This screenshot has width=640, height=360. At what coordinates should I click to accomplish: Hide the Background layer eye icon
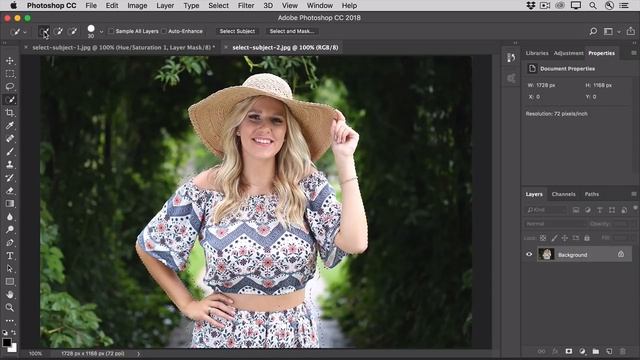click(x=529, y=254)
